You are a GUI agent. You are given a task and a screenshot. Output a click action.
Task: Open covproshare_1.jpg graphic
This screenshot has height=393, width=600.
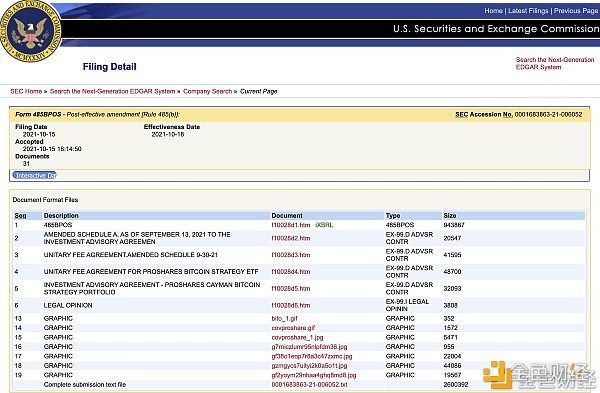(x=297, y=338)
